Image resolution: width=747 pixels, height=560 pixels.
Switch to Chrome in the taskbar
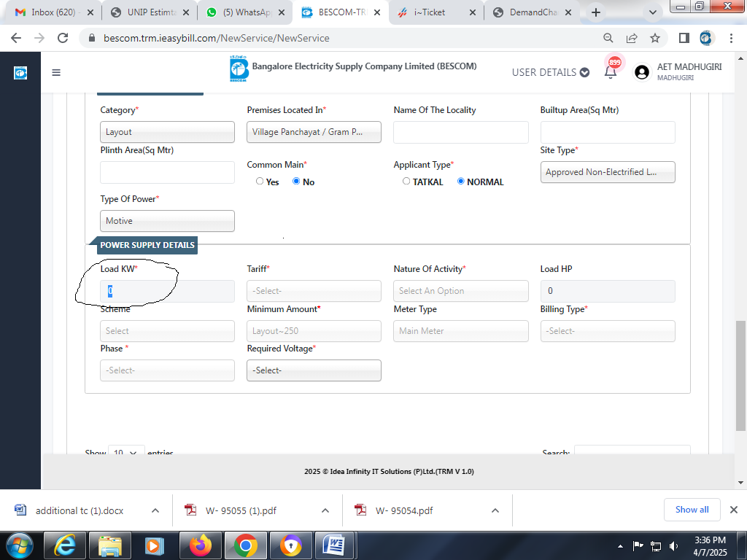[x=245, y=545]
